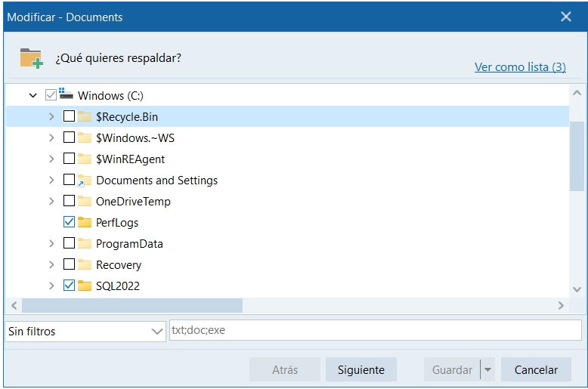Expand the Recovery folder node
Viewport: 588px width, 389px height.
coord(51,265)
